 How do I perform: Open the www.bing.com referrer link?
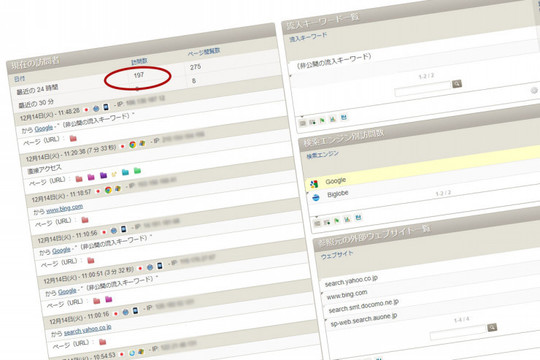pos(64,208)
